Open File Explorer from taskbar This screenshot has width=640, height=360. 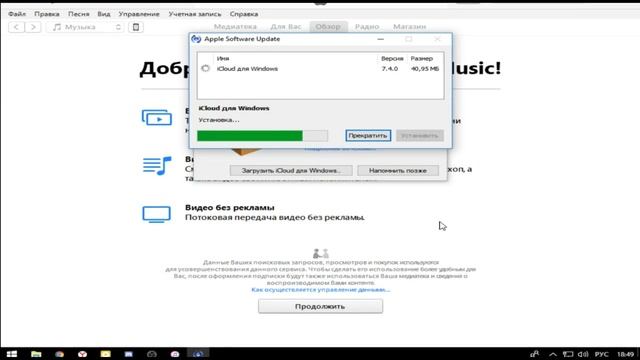[x=36, y=354]
